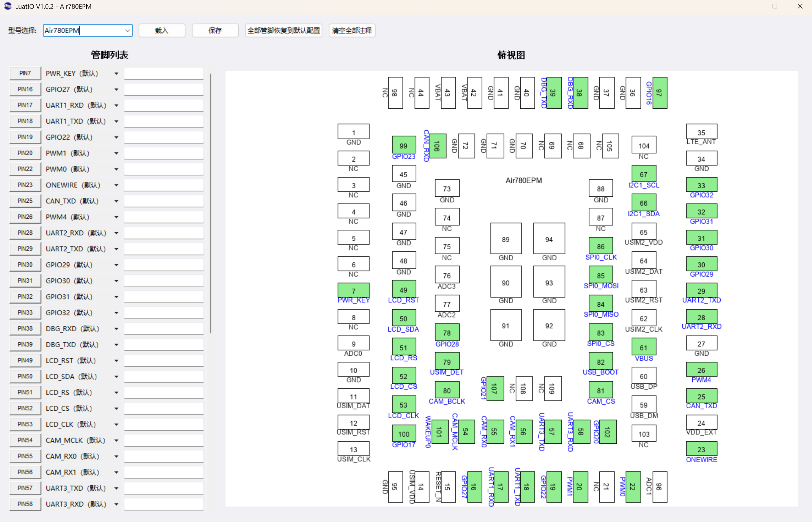The width and height of the screenshot is (812, 522).
Task: Expand the UART3_RXD function dropdown
Action: 116,504
